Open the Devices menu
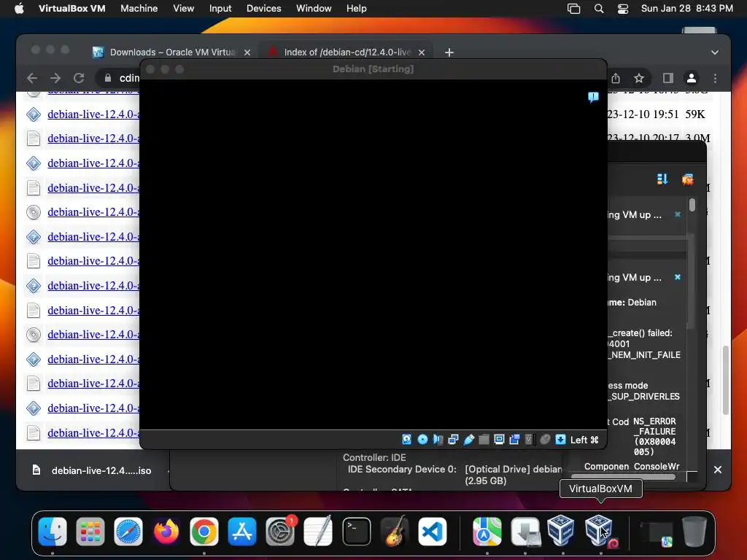 tap(263, 9)
